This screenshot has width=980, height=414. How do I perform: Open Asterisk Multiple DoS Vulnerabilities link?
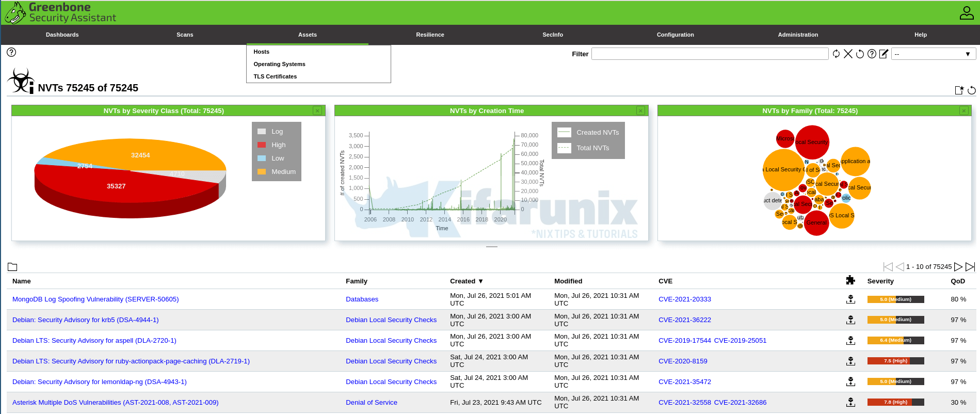click(116, 403)
